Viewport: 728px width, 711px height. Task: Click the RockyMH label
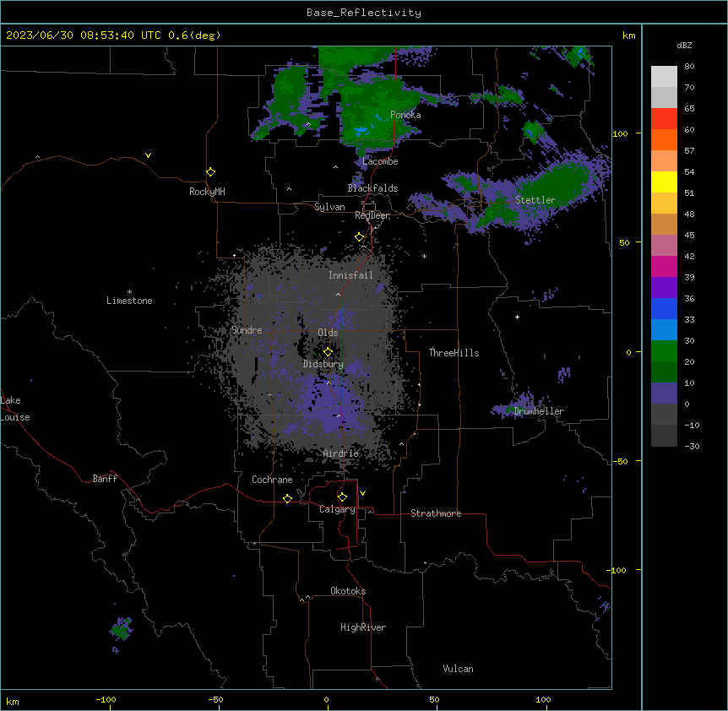[207, 192]
